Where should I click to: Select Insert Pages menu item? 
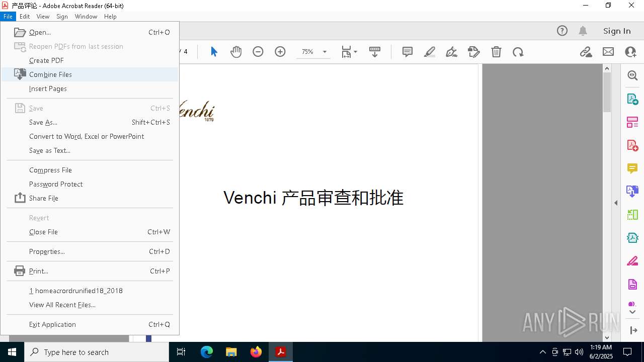coord(90,88)
